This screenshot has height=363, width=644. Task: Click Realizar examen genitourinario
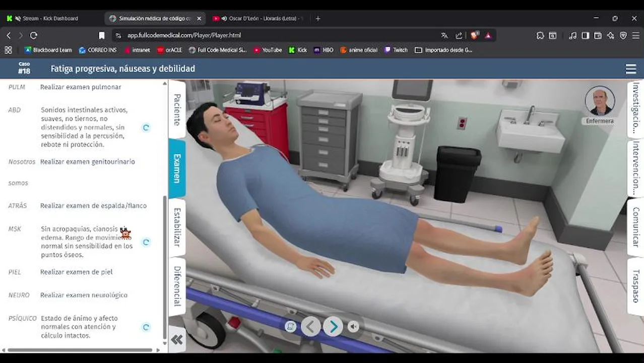[88, 162]
